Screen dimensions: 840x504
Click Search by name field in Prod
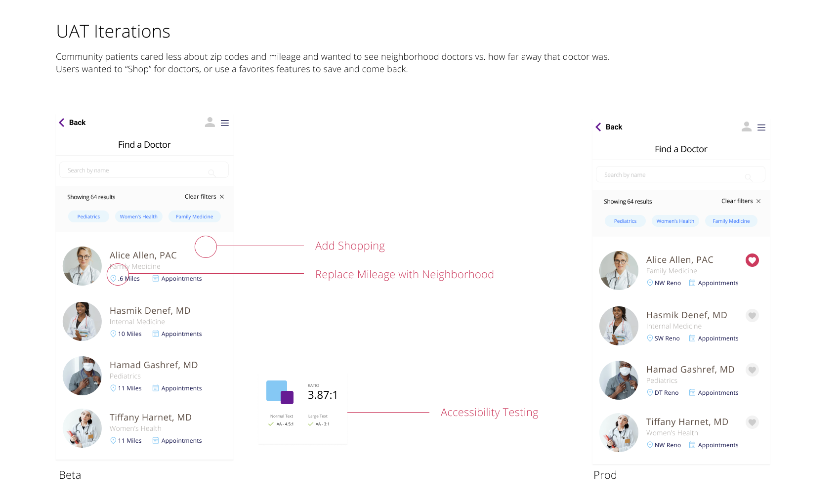[x=672, y=175]
